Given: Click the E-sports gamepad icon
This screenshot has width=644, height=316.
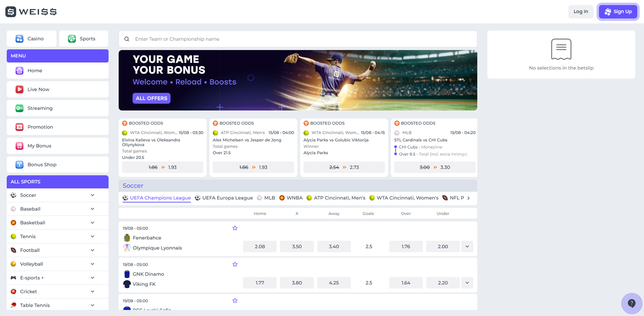Looking at the screenshot, I should [x=13, y=278].
